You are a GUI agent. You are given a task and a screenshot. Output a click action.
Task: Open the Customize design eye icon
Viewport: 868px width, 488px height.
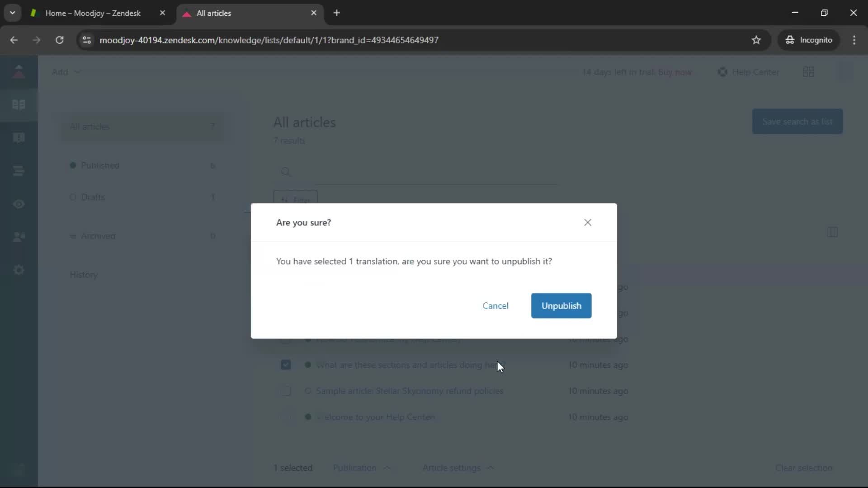pos(19,204)
